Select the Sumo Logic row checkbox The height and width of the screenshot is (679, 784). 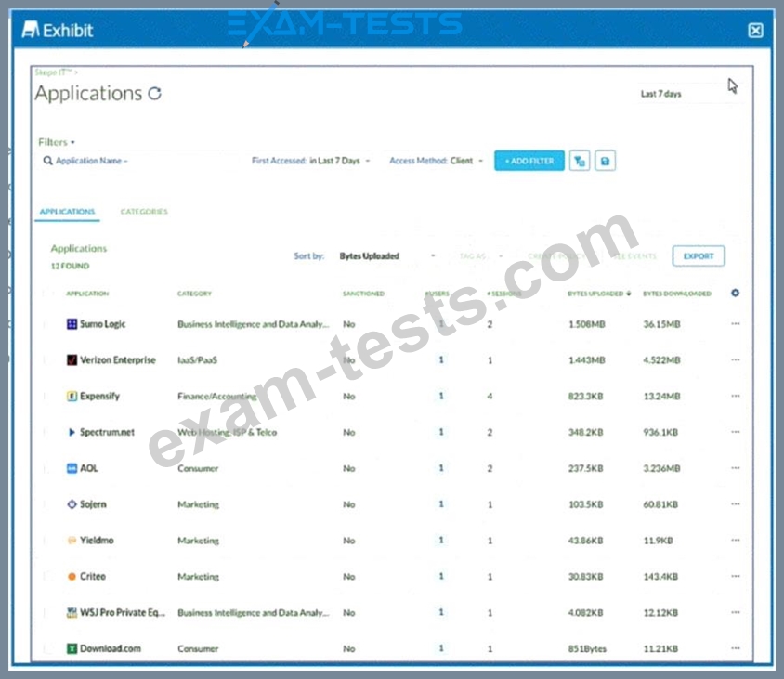(48, 324)
